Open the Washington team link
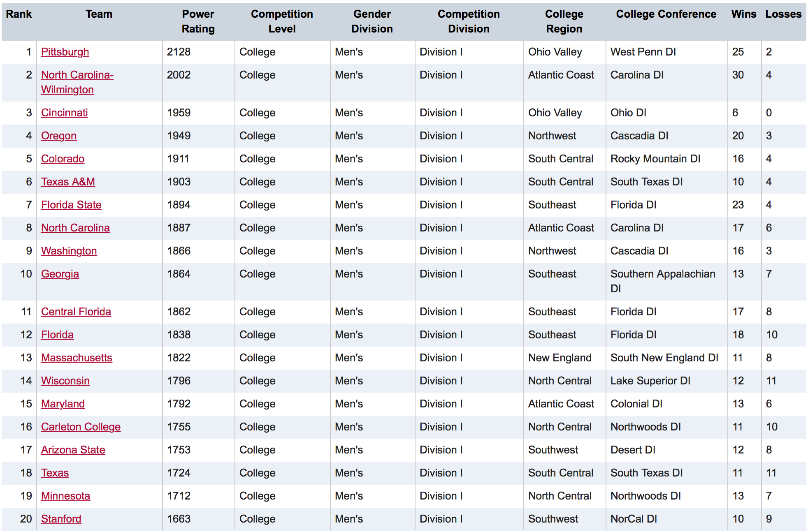Viewport: 808px width, 532px height. [x=69, y=251]
